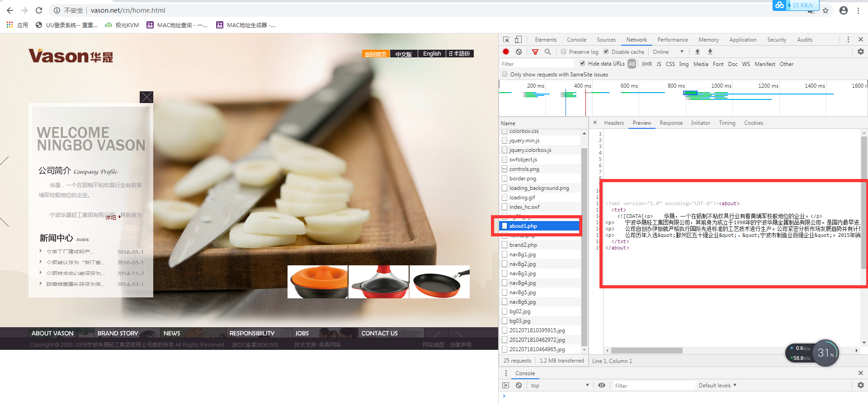The height and width of the screenshot is (405, 868).
Task: Select the All filter type
Action: point(632,64)
